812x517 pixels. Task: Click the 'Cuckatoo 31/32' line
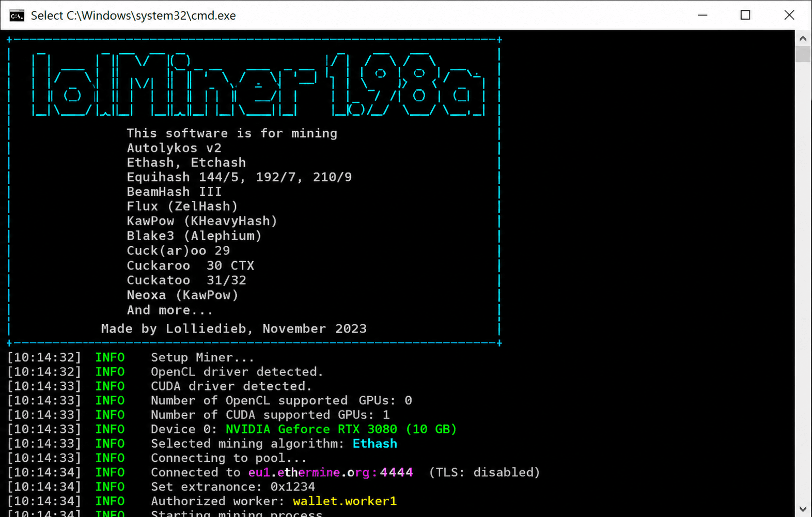186,280
